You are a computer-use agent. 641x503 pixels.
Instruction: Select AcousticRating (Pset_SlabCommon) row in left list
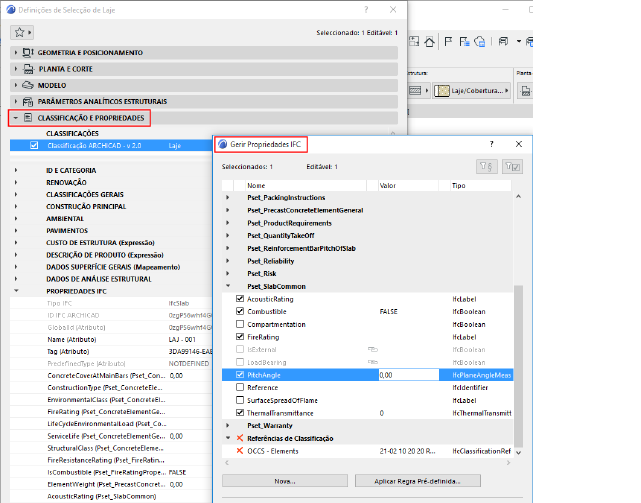[111, 496]
